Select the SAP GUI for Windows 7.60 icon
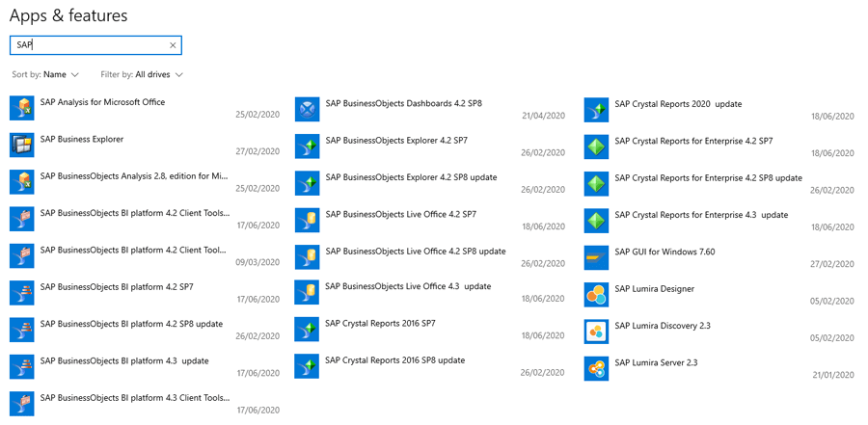This screenshot has height=425, width=868. tap(596, 257)
